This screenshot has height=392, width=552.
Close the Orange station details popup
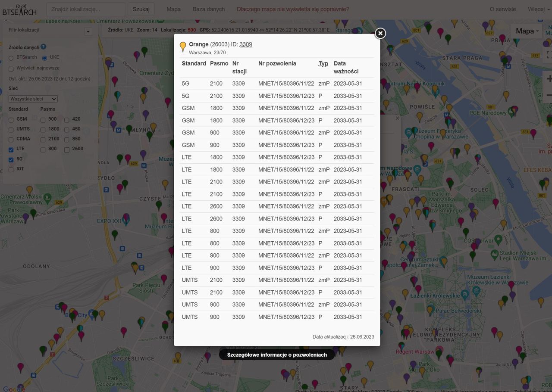(x=380, y=33)
